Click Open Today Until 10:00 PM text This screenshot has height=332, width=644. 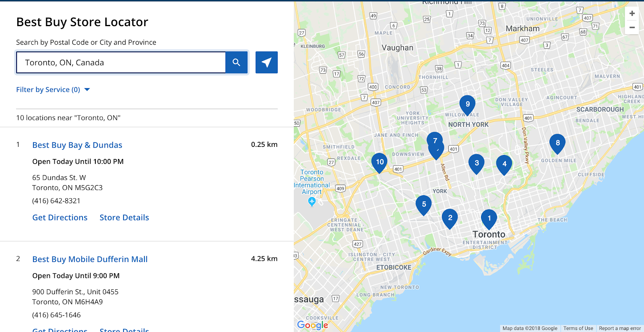click(x=78, y=161)
